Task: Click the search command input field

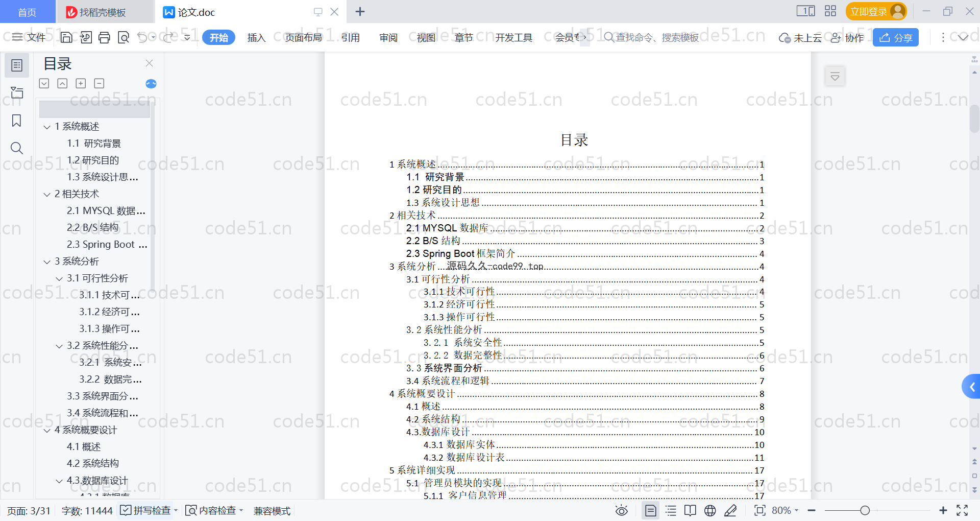Action: click(x=652, y=37)
